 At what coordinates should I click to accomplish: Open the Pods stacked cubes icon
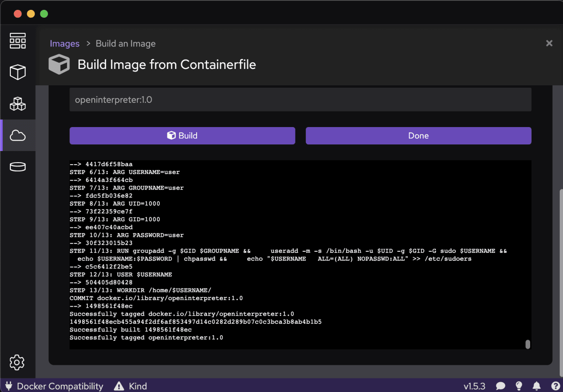[x=17, y=104]
